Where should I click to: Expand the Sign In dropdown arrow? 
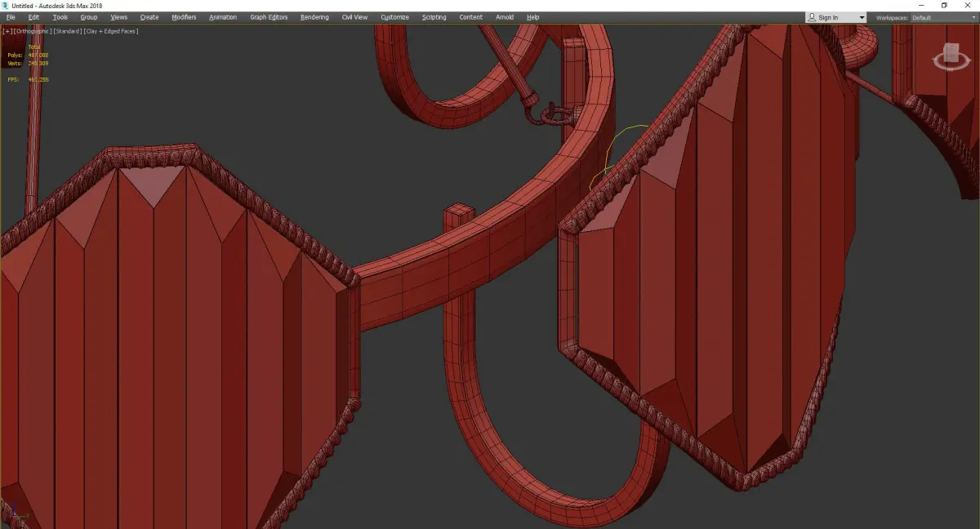click(x=862, y=17)
